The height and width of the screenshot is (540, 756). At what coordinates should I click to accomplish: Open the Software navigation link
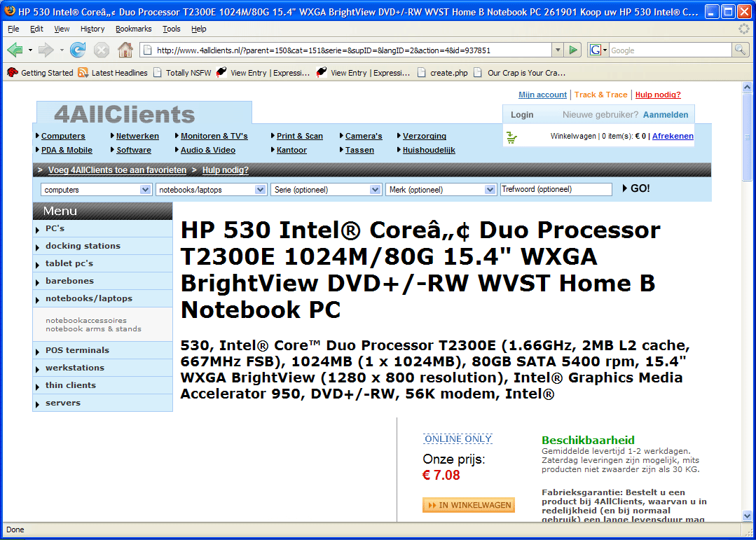(x=134, y=150)
